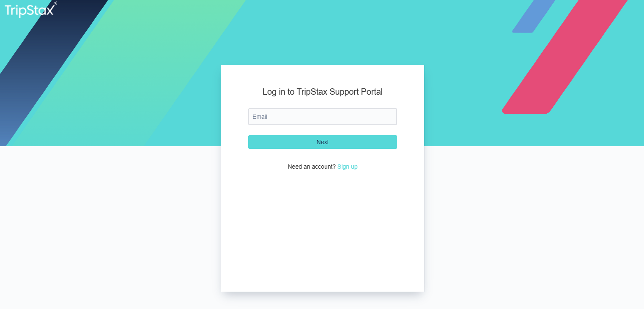
Task: Click the 'Log in to TripStax Support Portal' heading
Action: tap(322, 92)
